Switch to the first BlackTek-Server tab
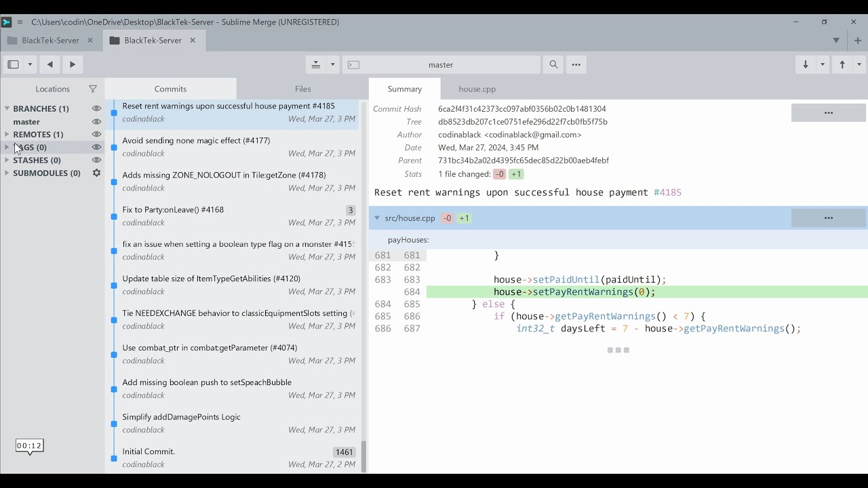The height and width of the screenshot is (488, 868). point(51,40)
